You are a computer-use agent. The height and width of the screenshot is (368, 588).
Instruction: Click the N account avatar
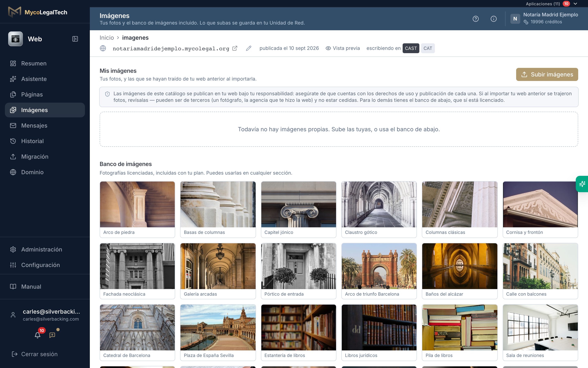point(515,19)
